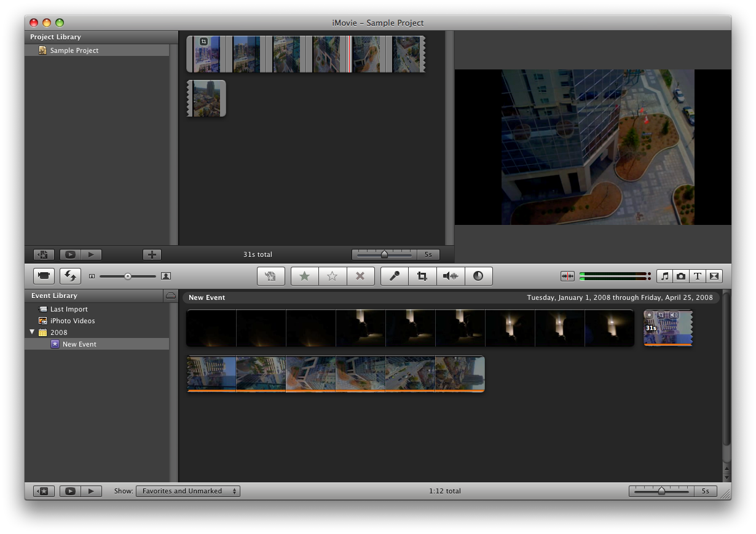Adjust event browser frames-per-thumbnail slider
Viewport: 756px width, 534px height.
[x=662, y=491]
